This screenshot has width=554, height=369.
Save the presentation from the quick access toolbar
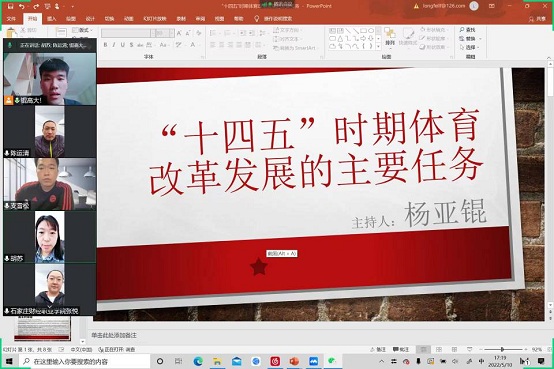(x=10, y=6)
